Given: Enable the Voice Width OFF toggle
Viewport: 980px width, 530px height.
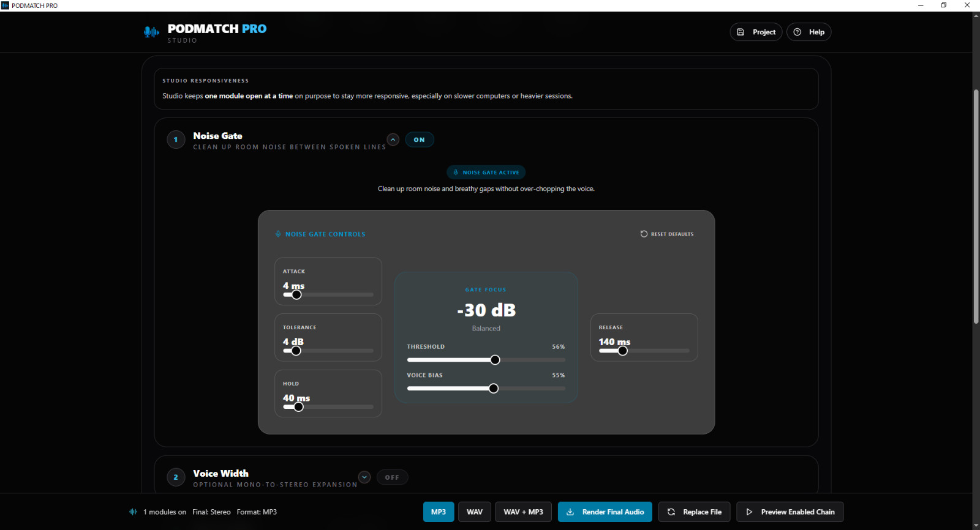Looking at the screenshot, I should [392, 477].
